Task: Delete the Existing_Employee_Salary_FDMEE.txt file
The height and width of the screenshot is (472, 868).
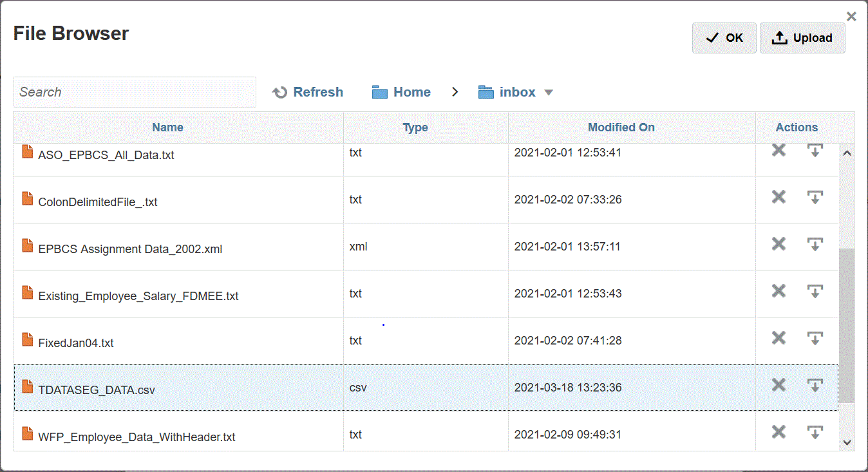Action: click(778, 291)
